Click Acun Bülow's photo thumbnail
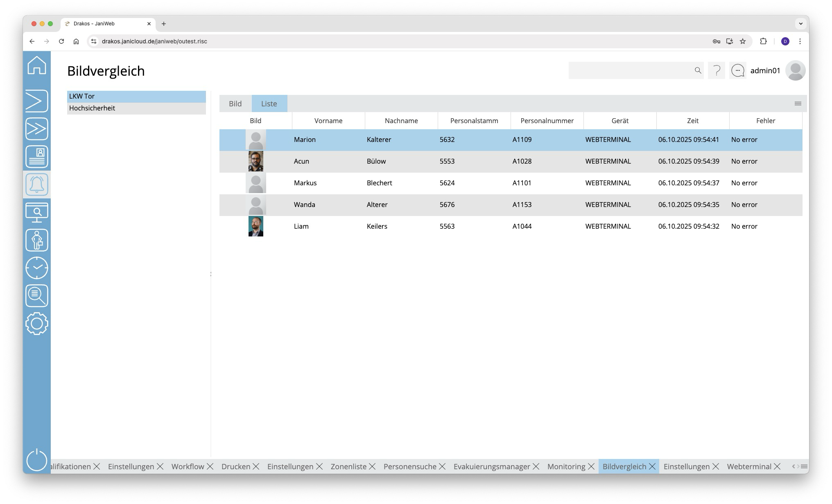 tap(255, 161)
